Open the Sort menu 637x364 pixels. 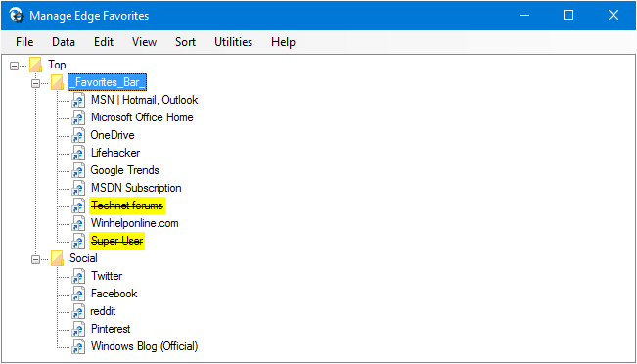coord(185,42)
